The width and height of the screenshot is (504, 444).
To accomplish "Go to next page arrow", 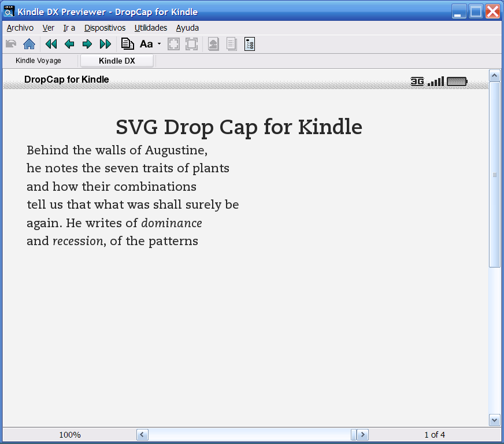I will point(87,44).
